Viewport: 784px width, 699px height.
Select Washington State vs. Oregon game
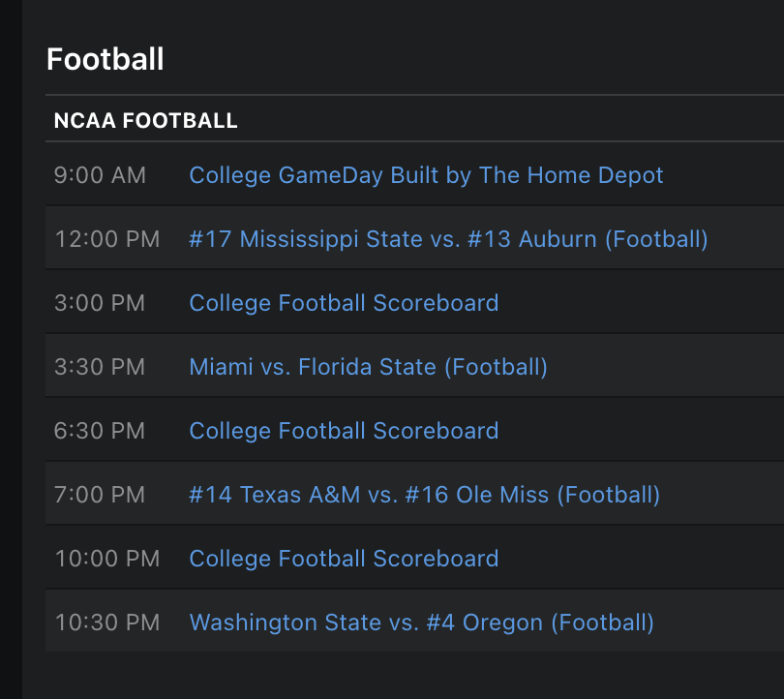(x=421, y=623)
